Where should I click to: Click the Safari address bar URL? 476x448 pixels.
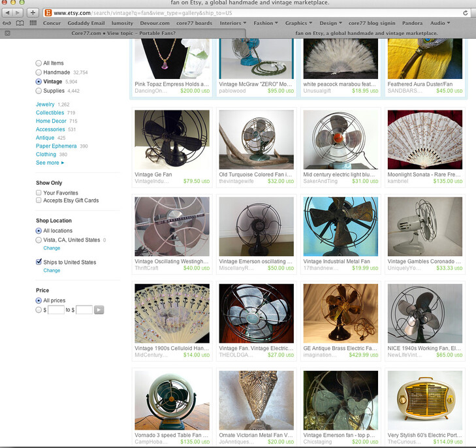pos(143,13)
